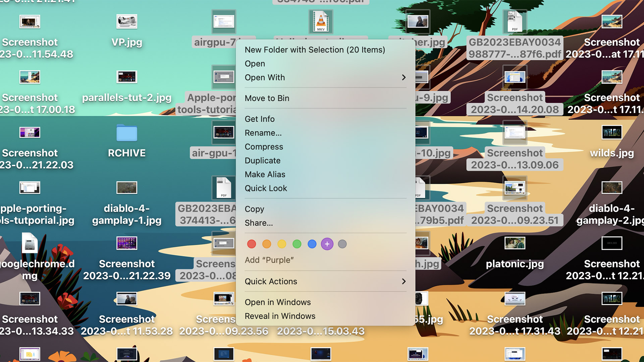Image resolution: width=644 pixels, height=362 pixels.
Task: Click Add "Purple" tag option
Action: coord(270,260)
